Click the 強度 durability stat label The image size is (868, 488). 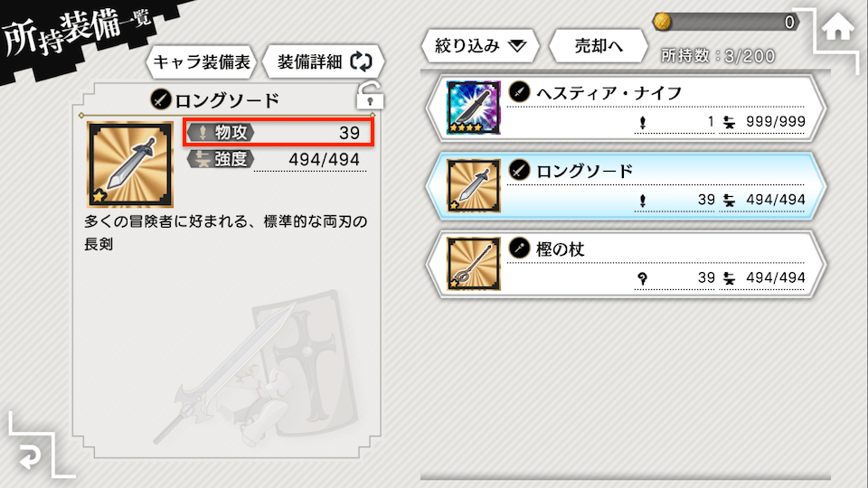pos(221,159)
